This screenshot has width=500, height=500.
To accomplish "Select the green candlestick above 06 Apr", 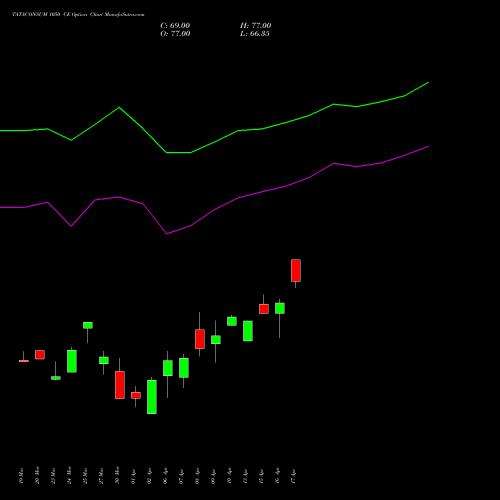I will click(x=168, y=368).
